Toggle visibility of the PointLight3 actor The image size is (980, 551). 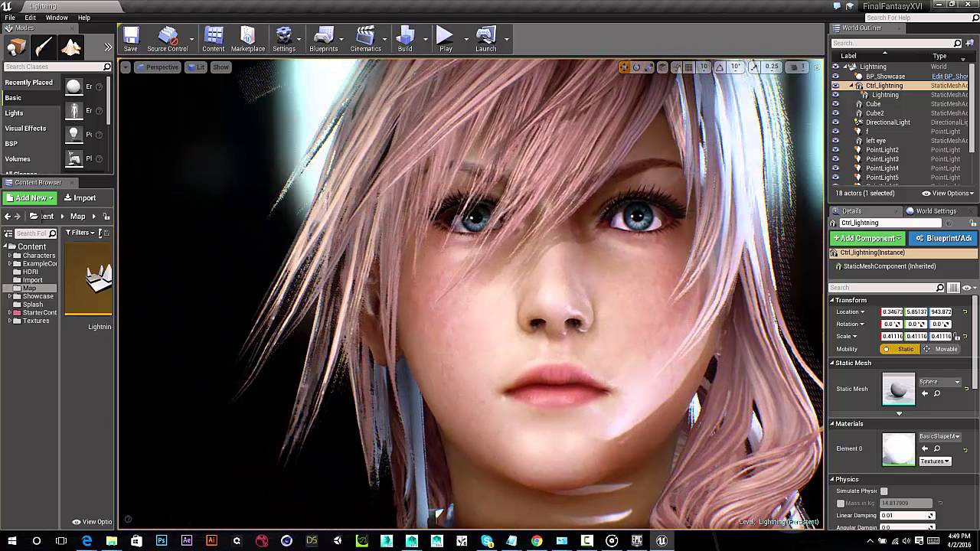(835, 159)
